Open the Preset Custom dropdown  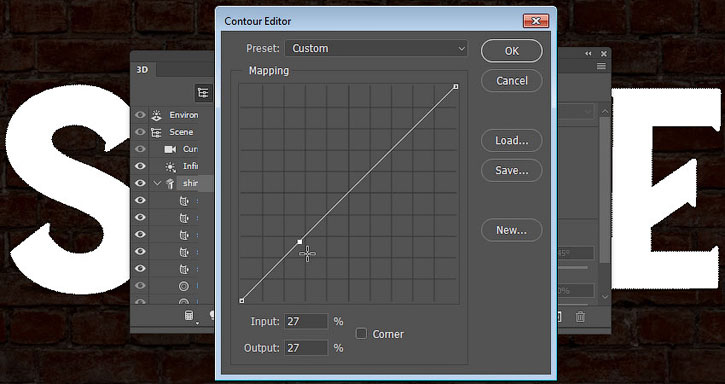point(376,48)
